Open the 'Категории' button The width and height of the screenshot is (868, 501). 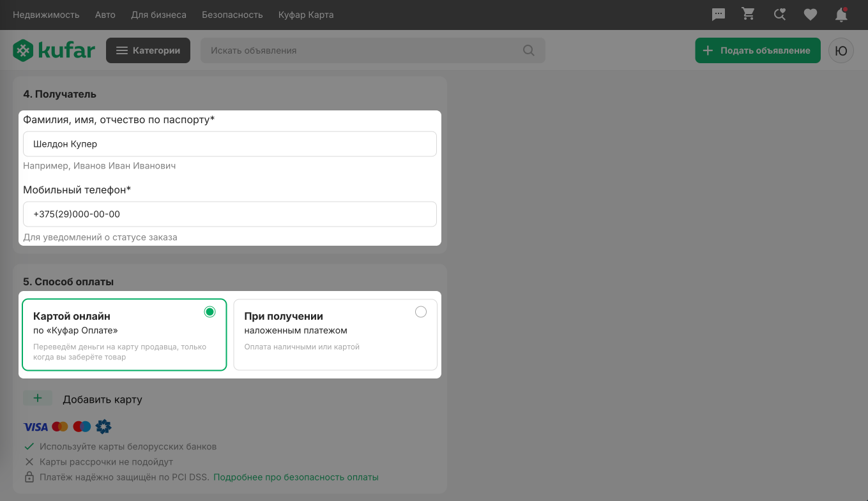(x=148, y=50)
